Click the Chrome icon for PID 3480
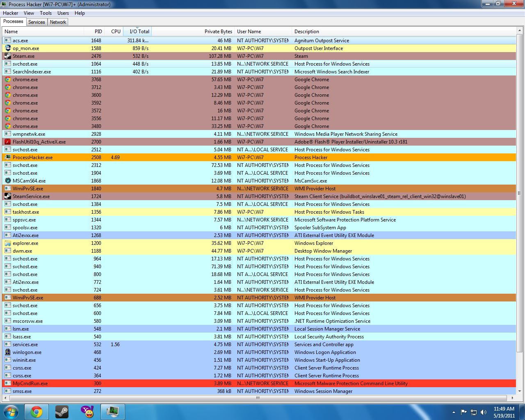 8,126
